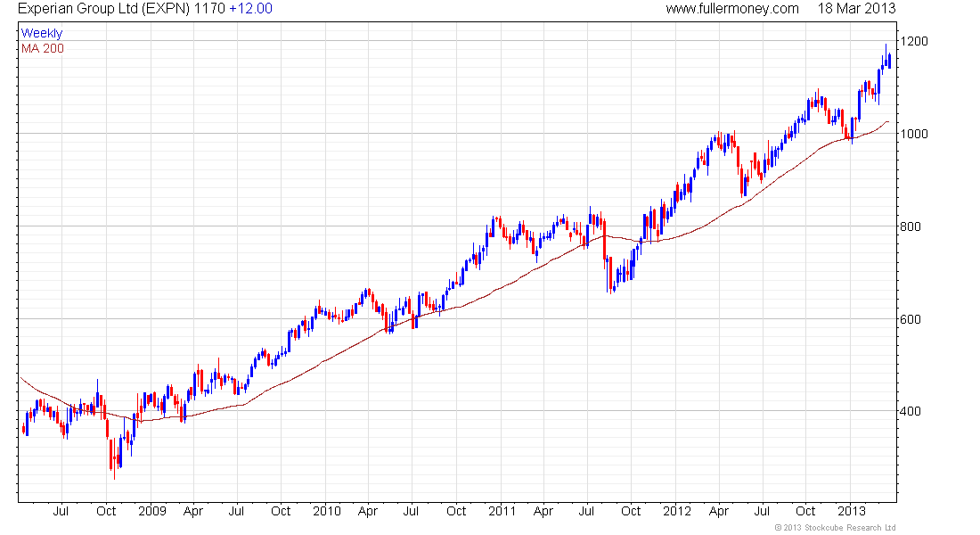Select the 'Weekly' legend label

tap(42, 33)
